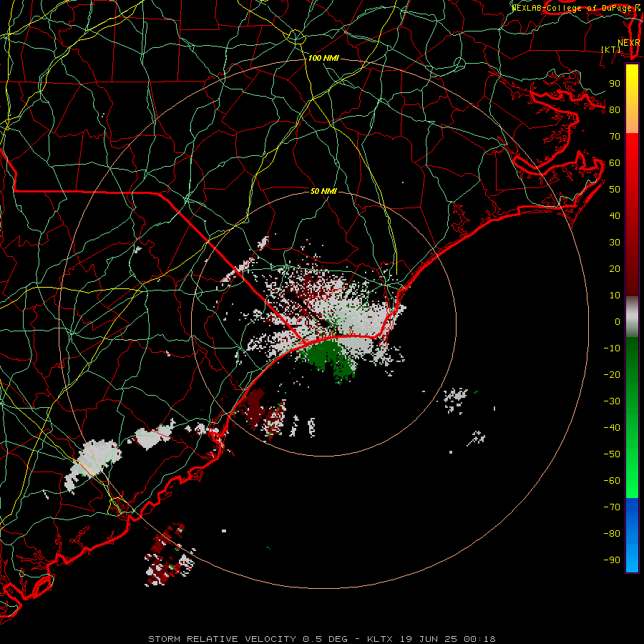This screenshot has height=644, width=644.
Task: Select the -20 value on velocity scale
Action: [612, 374]
